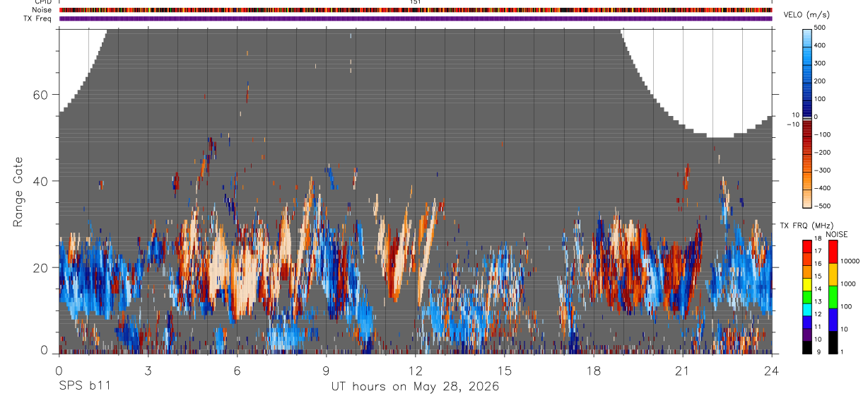Click the '21' hour tick label
868x401 pixels.
coord(682,371)
